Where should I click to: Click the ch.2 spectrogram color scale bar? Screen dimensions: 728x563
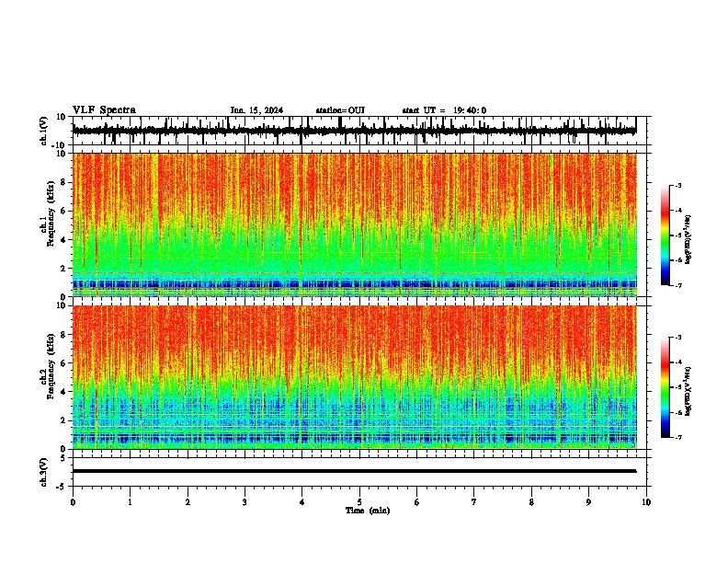(x=665, y=387)
